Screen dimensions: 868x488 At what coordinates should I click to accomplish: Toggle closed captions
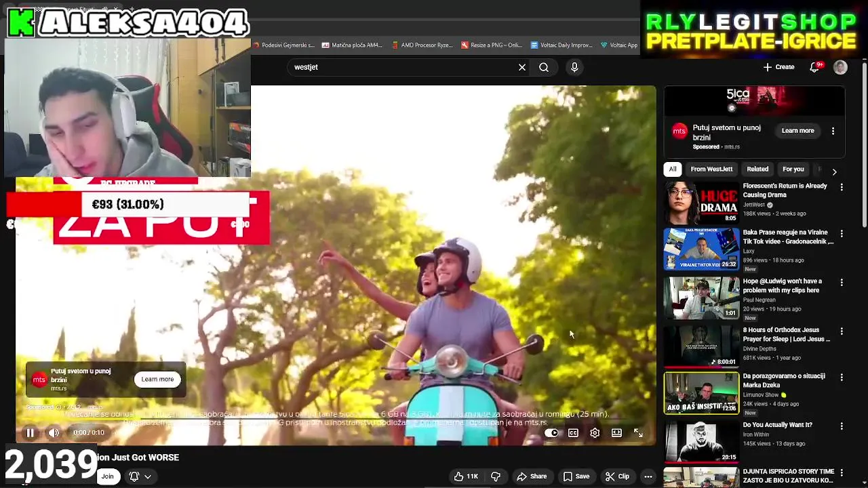point(573,432)
